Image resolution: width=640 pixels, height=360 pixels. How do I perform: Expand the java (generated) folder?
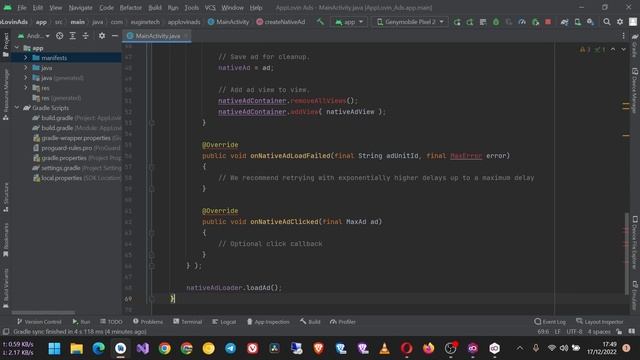[25, 78]
